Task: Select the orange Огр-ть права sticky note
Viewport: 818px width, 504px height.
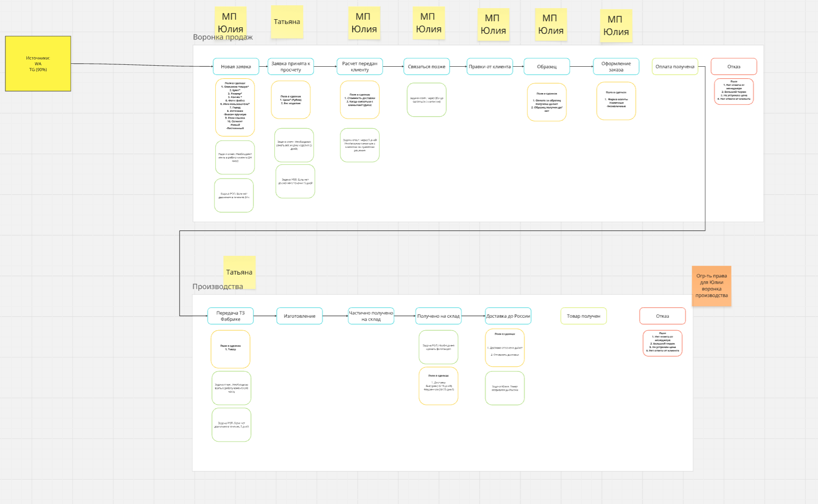Action: [x=712, y=286]
